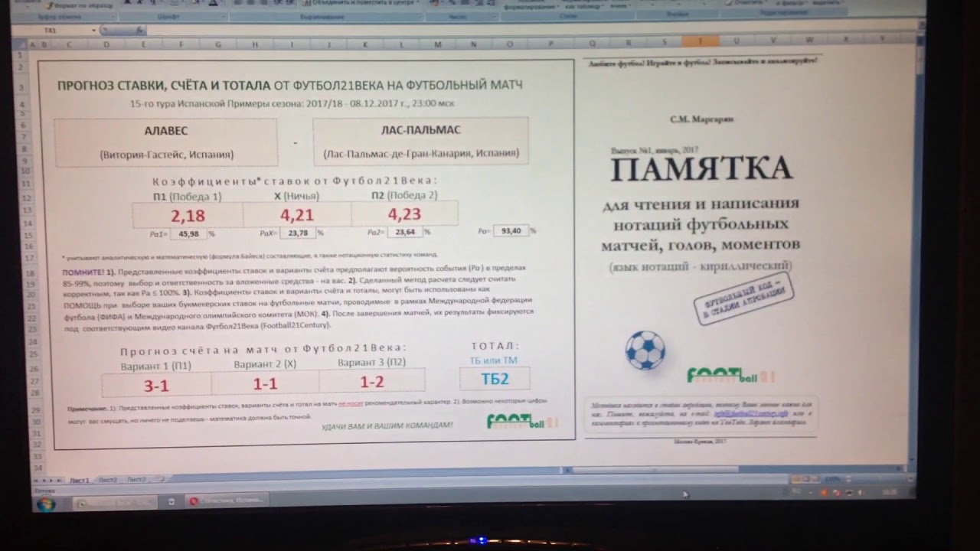
Task: Click the Format Painter (Формат по образцу) icon
Action: click(x=48, y=5)
